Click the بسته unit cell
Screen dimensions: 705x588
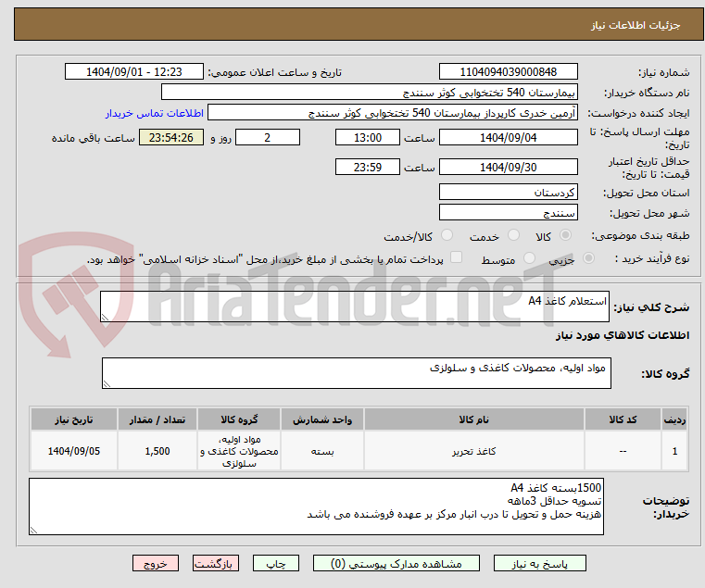coord(322,451)
